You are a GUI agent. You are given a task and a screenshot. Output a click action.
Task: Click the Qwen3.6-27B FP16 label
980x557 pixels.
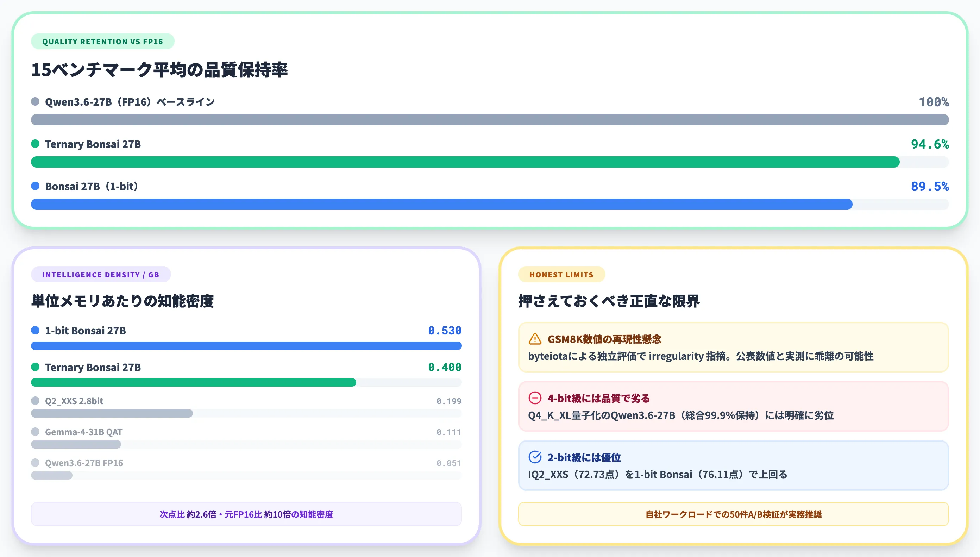point(84,463)
